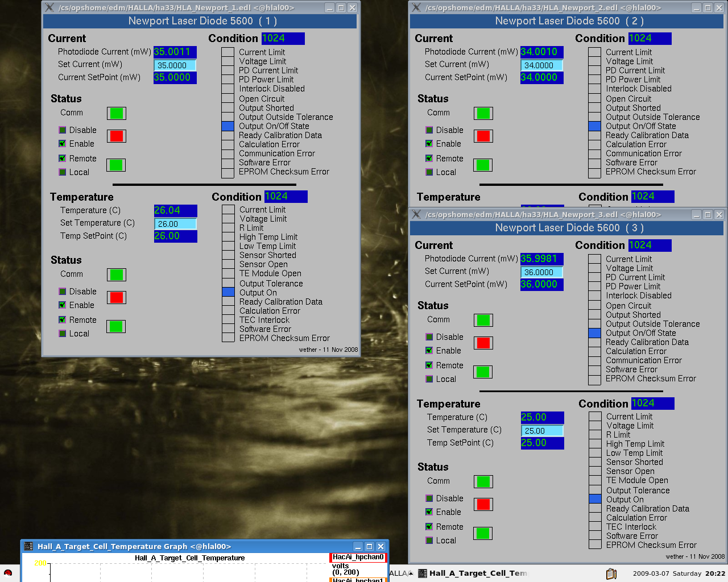728x582 pixels.
Task: Click TEC Interlock bit box in window 3
Action: (x=595, y=527)
